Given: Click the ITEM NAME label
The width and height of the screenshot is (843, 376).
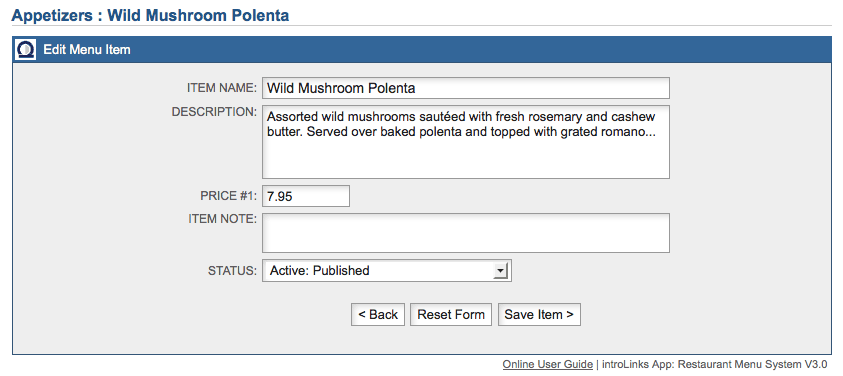Looking at the screenshot, I should point(222,88).
